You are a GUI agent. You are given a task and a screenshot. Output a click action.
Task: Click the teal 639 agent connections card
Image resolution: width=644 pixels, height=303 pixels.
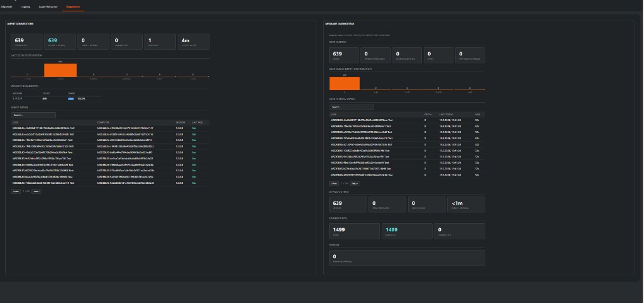pos(60,42)
